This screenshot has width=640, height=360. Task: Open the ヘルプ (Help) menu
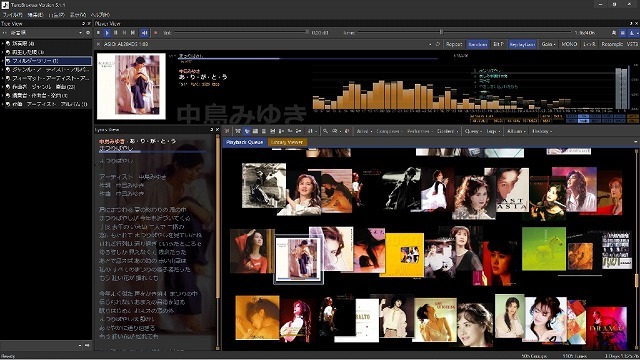pyautogui.click(x=100, y=15)
